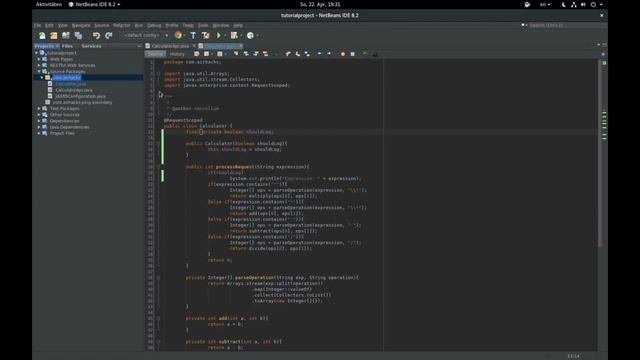This screenshot has height=360, width=640.
Task: Open the Navigate menu
Action: (x=81, y=25)
